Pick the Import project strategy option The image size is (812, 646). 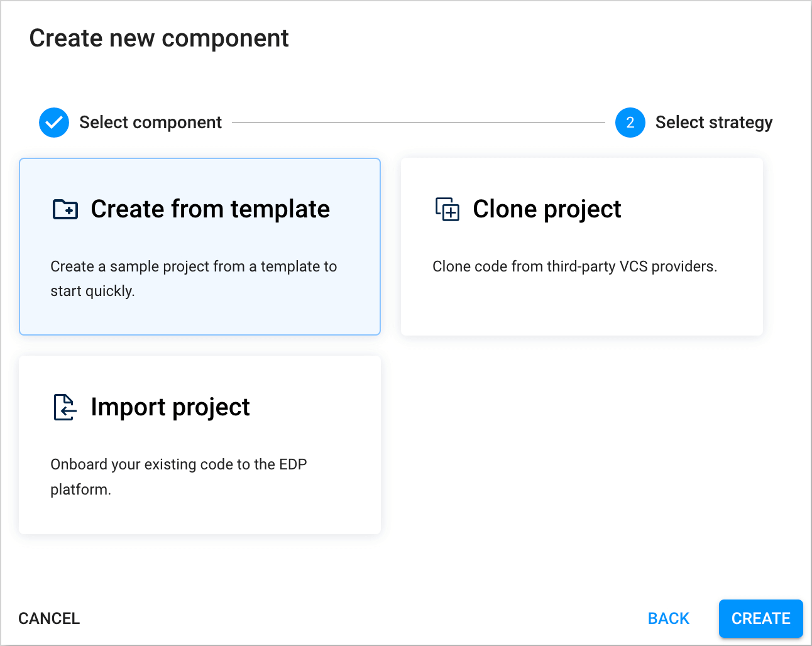click(200, 444)
